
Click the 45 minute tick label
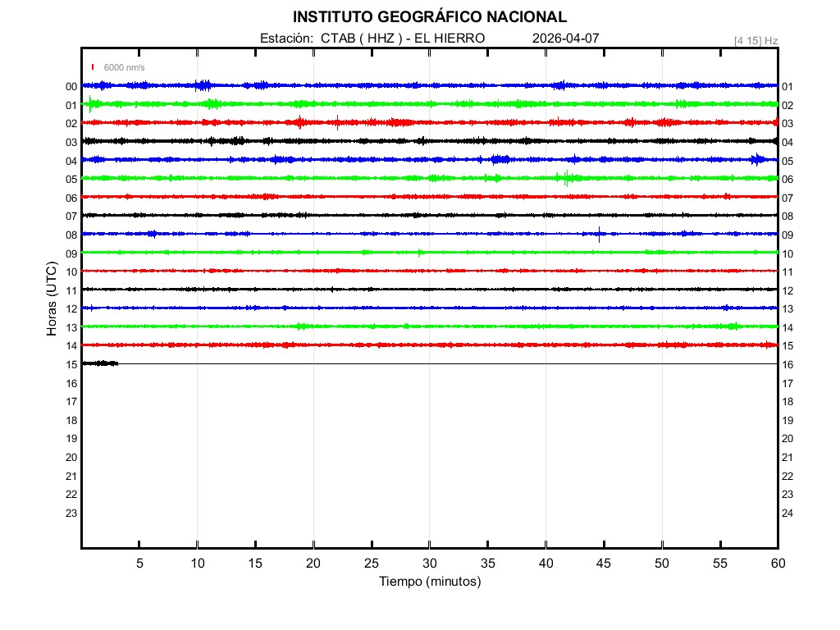[603, 563]
